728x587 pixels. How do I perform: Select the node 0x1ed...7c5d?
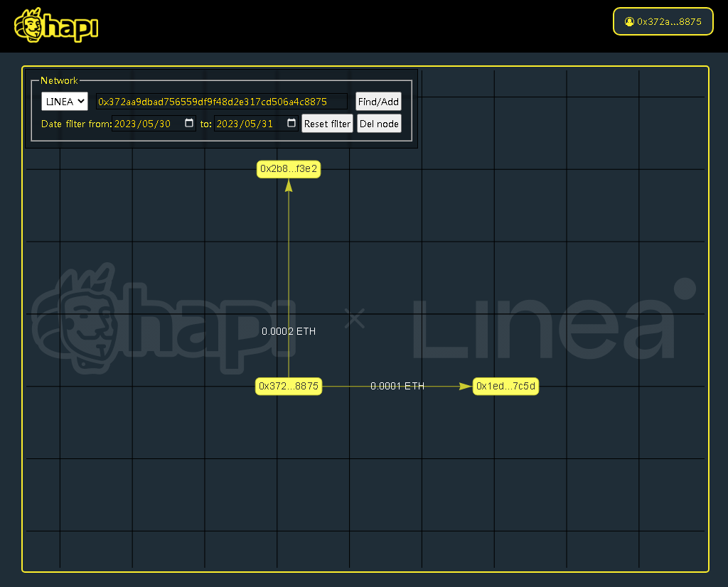click(505, 386)
